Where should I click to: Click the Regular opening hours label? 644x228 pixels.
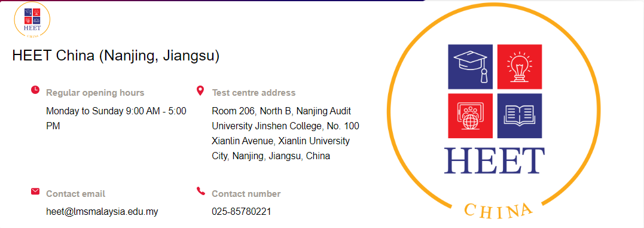click(x=95, y=93)
